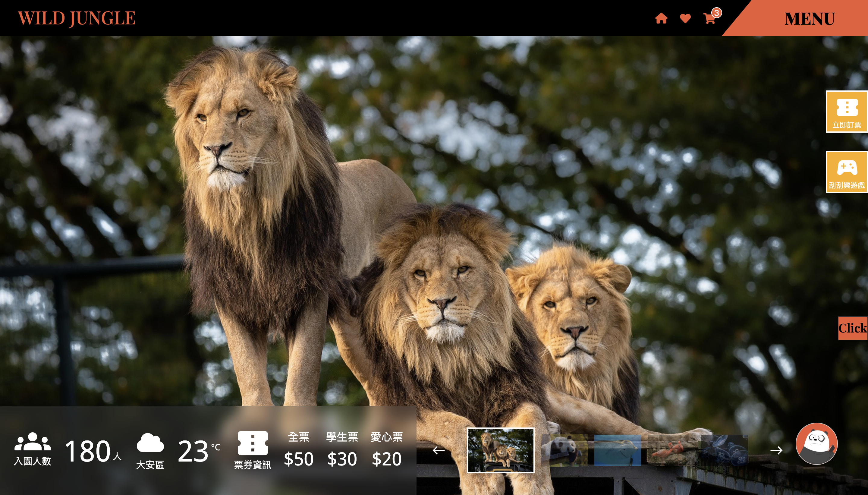The height and width of the screenshot is (495, 868).
Task: Select the flamingo thumbnail
Action: [x=671, y=450]
